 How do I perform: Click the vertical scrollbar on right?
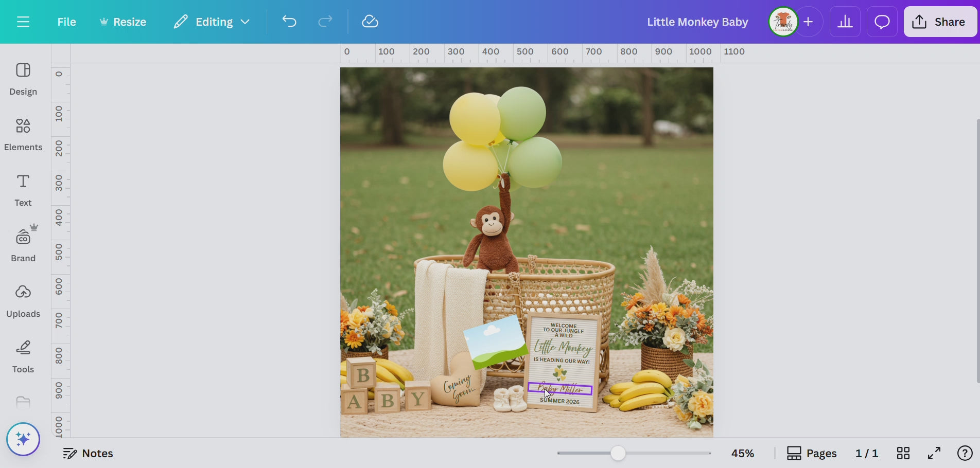[977, 251]
